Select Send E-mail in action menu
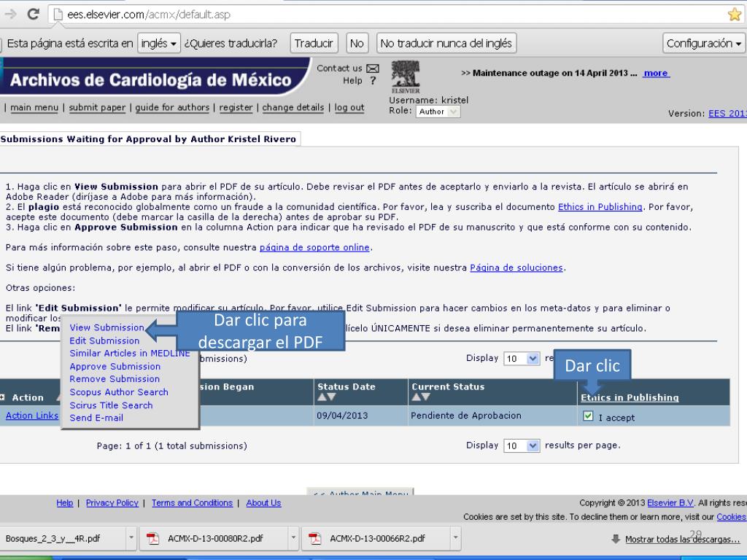 point(96,418)
